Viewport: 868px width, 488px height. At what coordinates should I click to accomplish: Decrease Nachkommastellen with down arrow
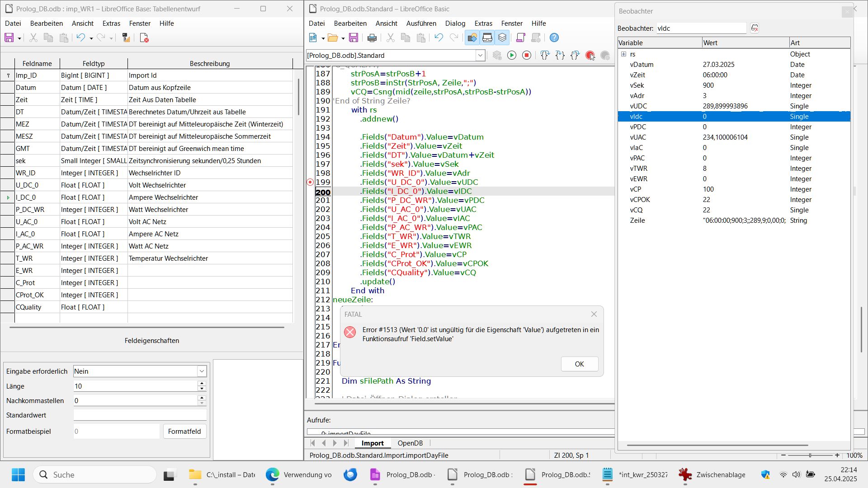(x=202, y=403)
